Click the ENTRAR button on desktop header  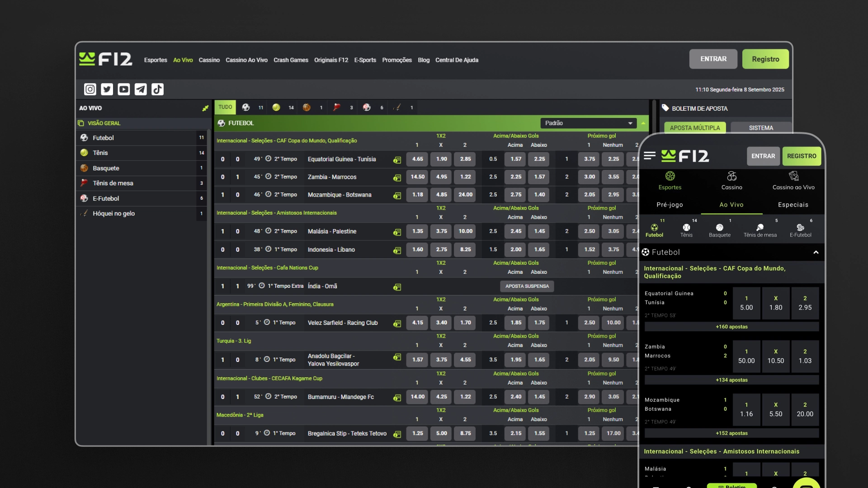[x=713, y=59]
